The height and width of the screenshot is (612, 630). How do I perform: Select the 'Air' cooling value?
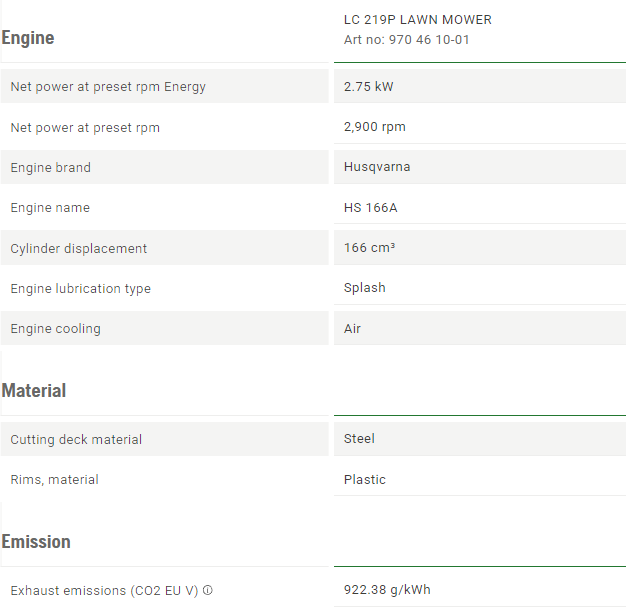pos(352,329)
